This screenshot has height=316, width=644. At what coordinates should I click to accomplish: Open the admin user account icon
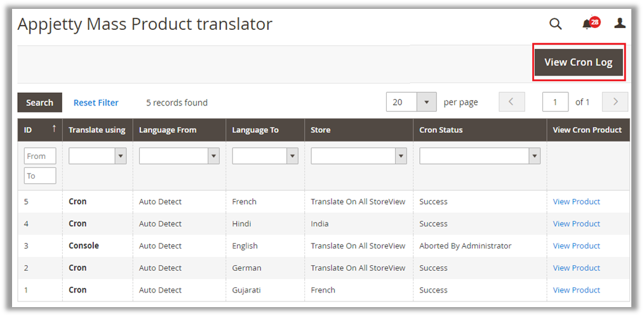(620, 24)
